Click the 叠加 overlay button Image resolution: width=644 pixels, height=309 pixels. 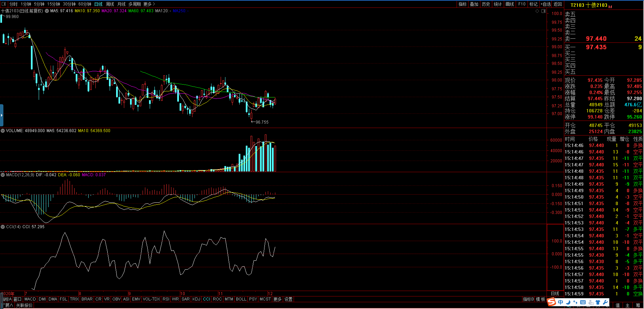pyautogui.click(x=474, y=4)
